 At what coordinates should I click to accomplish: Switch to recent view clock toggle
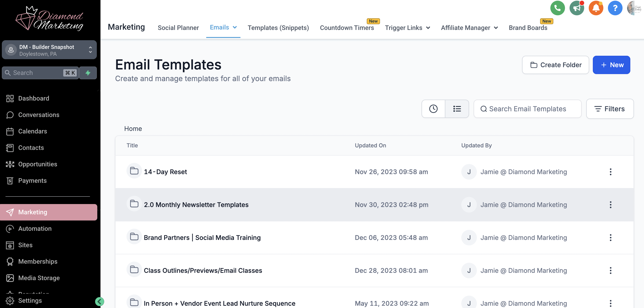tap(433, 109)
